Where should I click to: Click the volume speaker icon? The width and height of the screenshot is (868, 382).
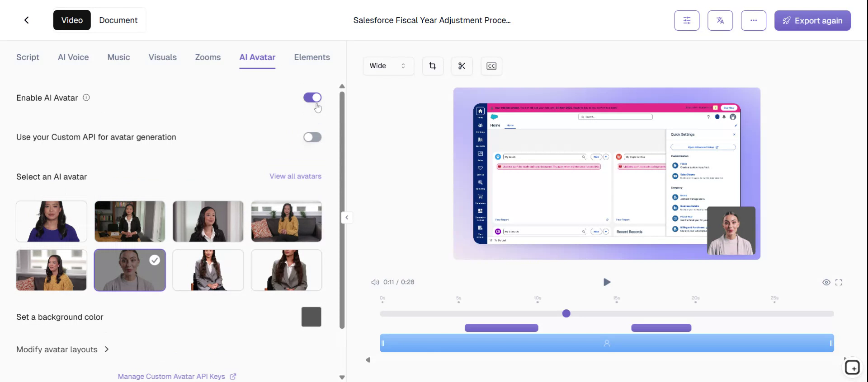point(375,282)
